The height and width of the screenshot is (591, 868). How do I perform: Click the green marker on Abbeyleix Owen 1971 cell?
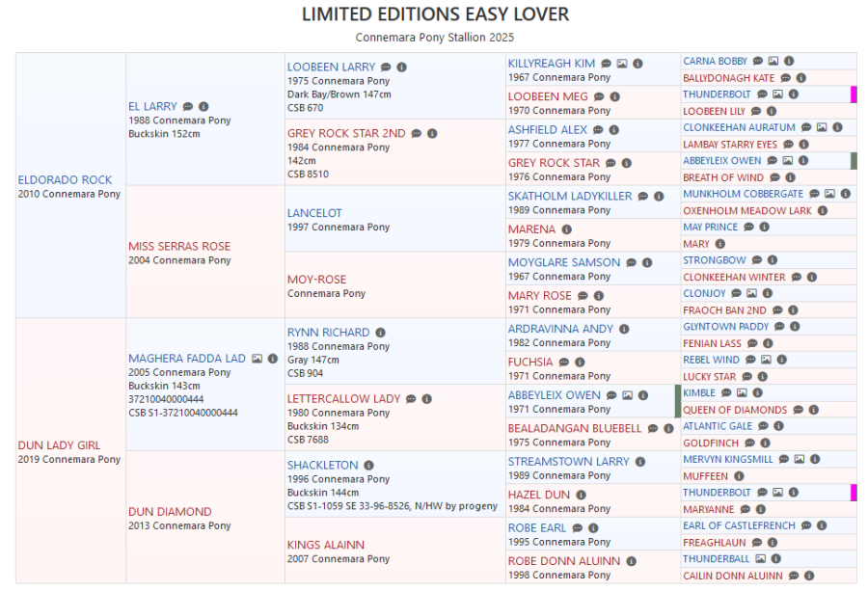coord(677,400)
